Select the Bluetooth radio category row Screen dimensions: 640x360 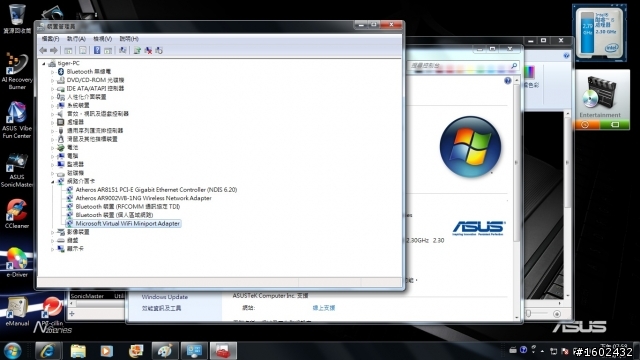[x=89, y=72]
